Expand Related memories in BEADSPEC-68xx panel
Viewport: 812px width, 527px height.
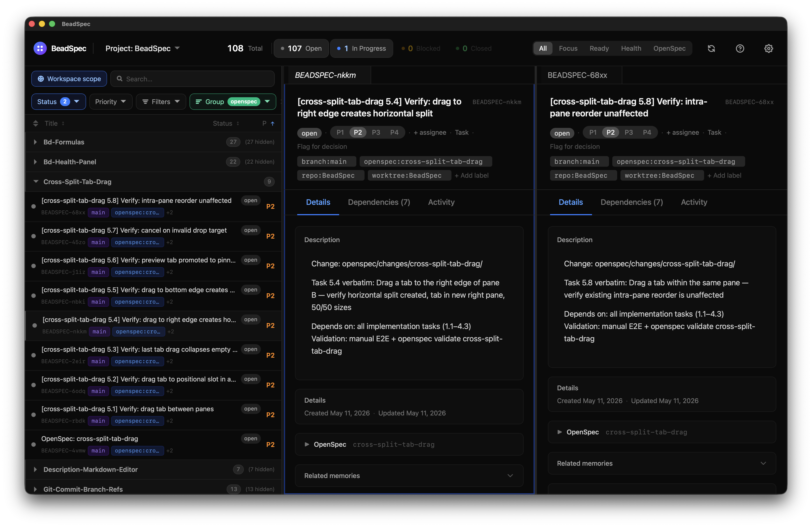pyautogui.click(x=662, y=463)
